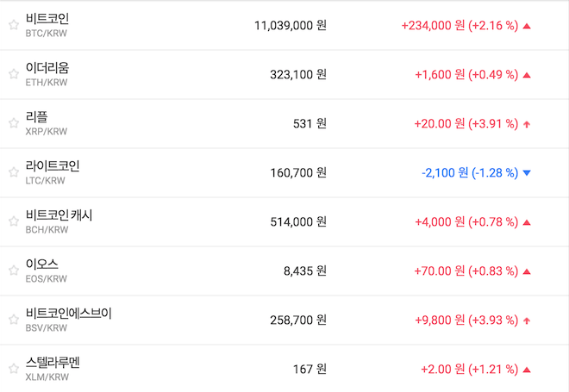Screen dimensions: 569x392
Task: Click the red up arrow on Ripple row
Action: [527, 124]
